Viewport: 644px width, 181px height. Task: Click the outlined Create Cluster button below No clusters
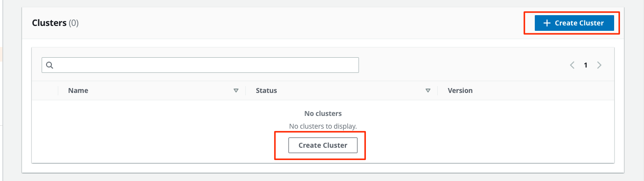(323, 145)
